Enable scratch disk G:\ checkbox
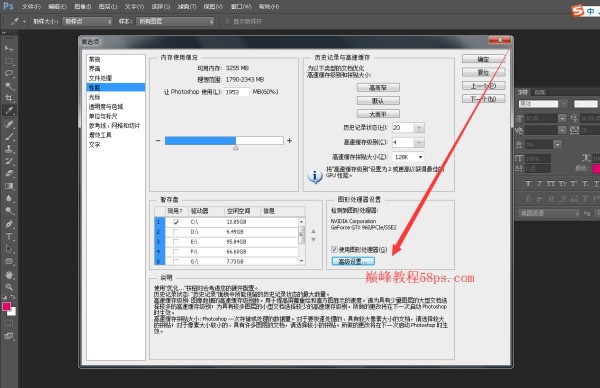Image resolution: width=600 pixels, height=388 pixels. click(x=176, y=262)
